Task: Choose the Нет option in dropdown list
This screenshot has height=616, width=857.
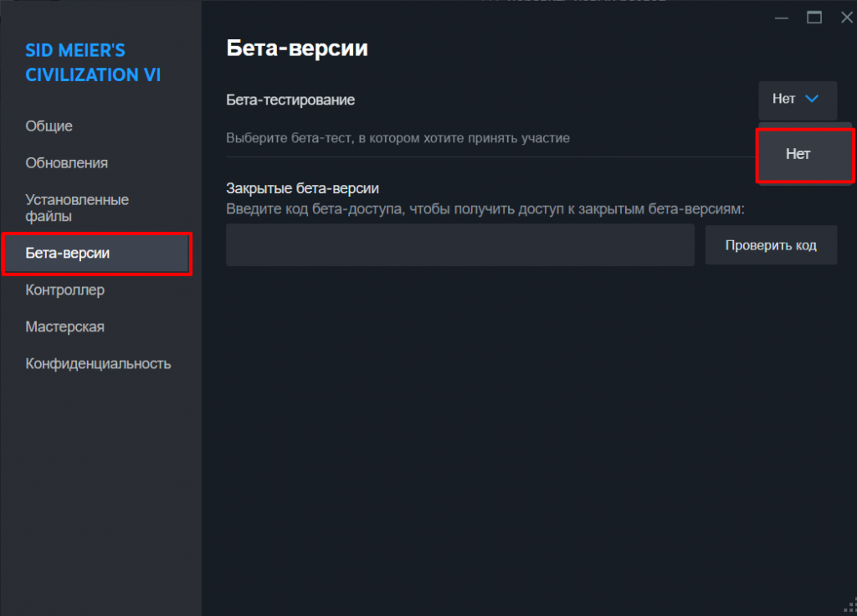Action: coord(804,155)
